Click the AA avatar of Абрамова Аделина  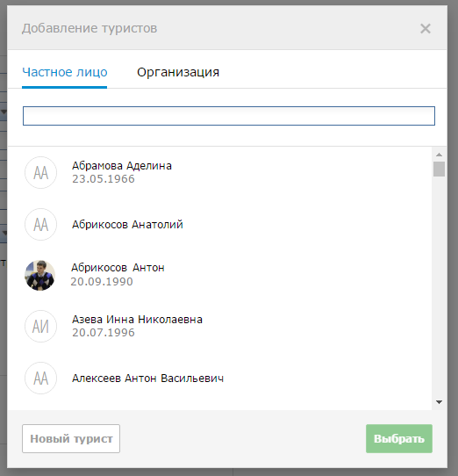point(40,172)
